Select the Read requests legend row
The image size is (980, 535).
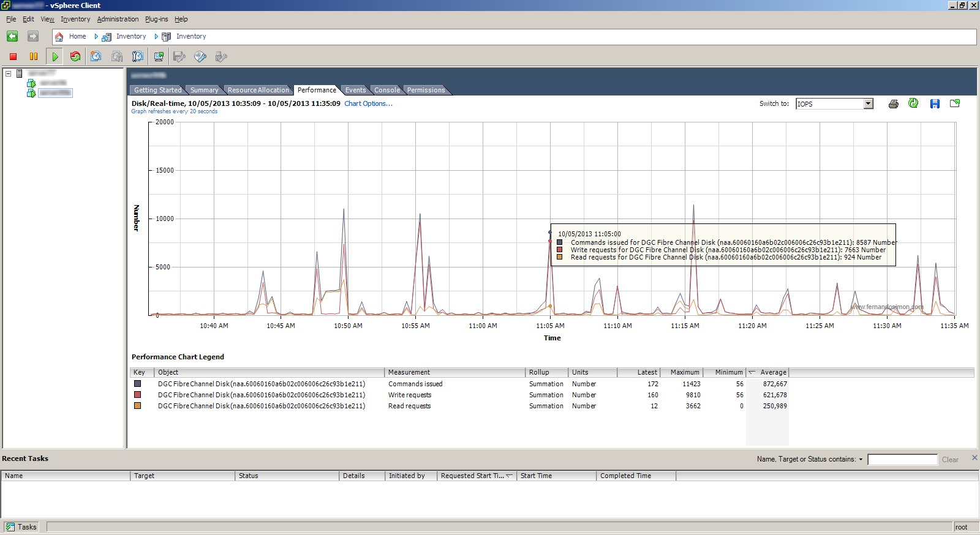[x=460, y=406]
